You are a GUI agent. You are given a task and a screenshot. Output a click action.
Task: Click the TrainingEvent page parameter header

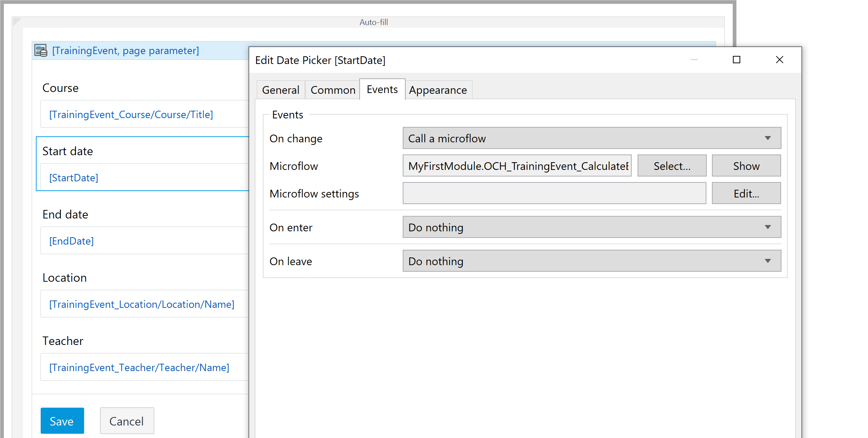[126, 50]
